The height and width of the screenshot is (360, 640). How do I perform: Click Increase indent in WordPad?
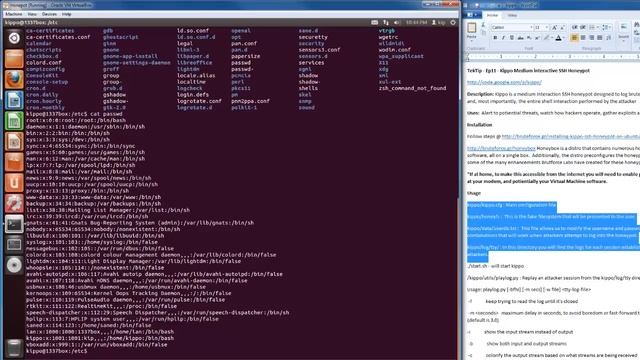583,27
